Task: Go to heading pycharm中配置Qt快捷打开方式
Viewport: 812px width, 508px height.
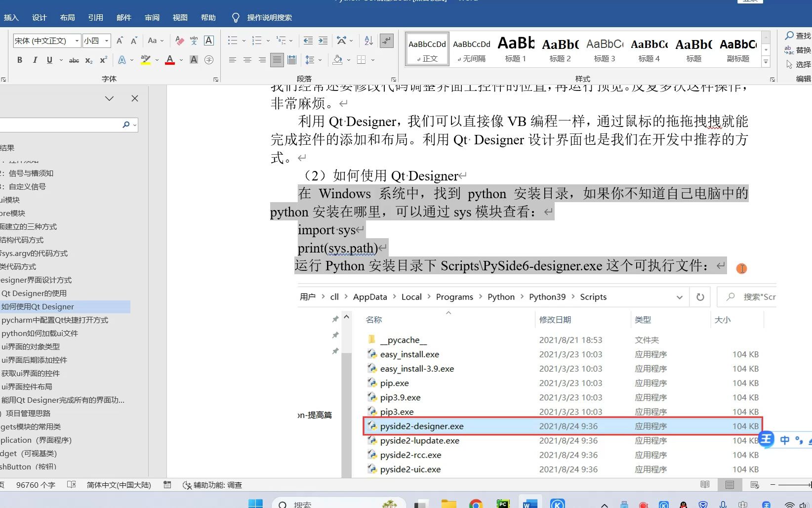Action: (55, 320)
